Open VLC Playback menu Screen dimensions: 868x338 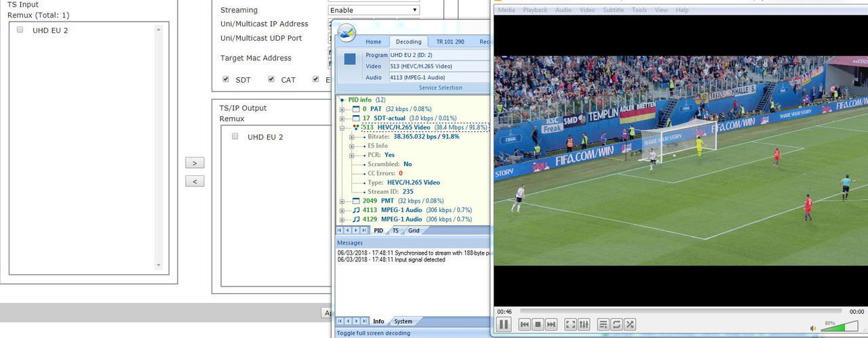click(535, 10)
